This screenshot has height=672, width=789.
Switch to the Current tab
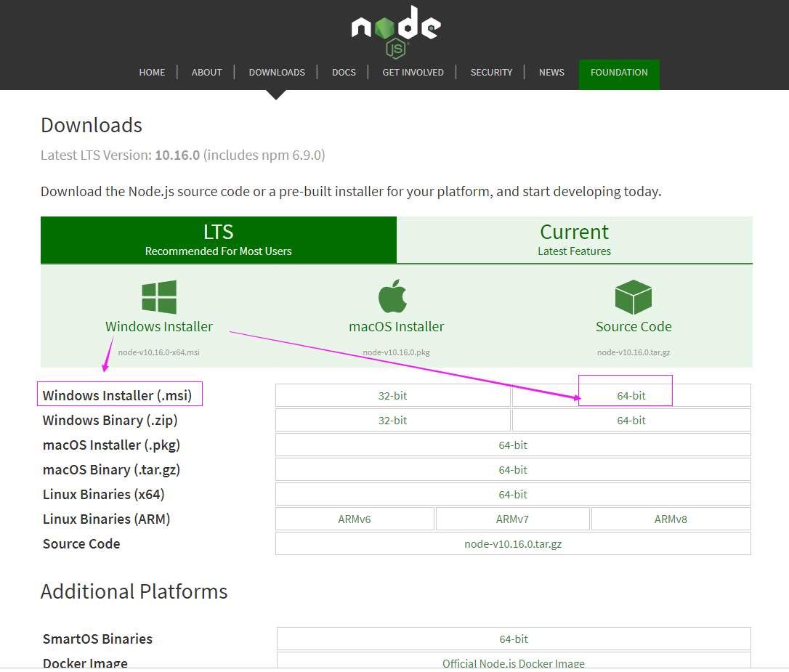click(x=574, y=240)
